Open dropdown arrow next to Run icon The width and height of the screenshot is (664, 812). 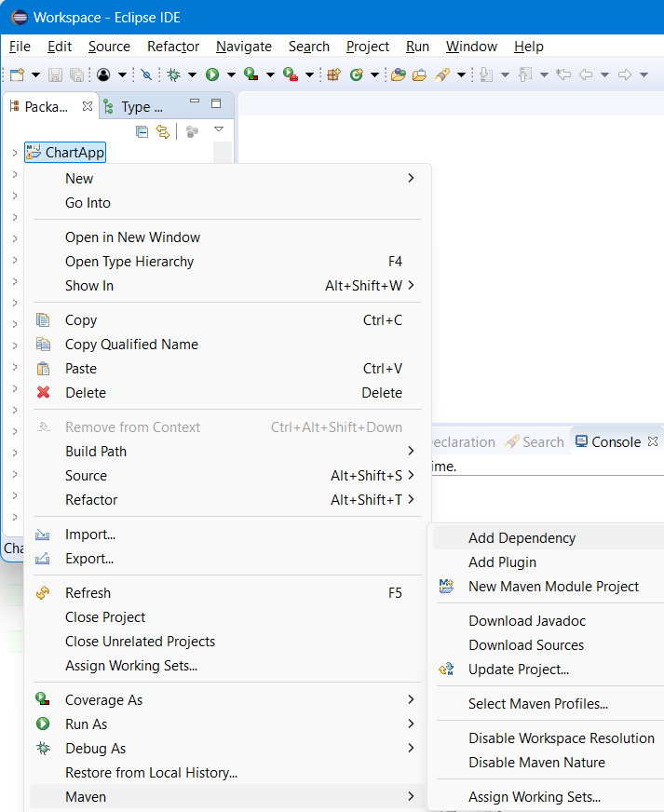pyautogui.click(x=231, y=75)
